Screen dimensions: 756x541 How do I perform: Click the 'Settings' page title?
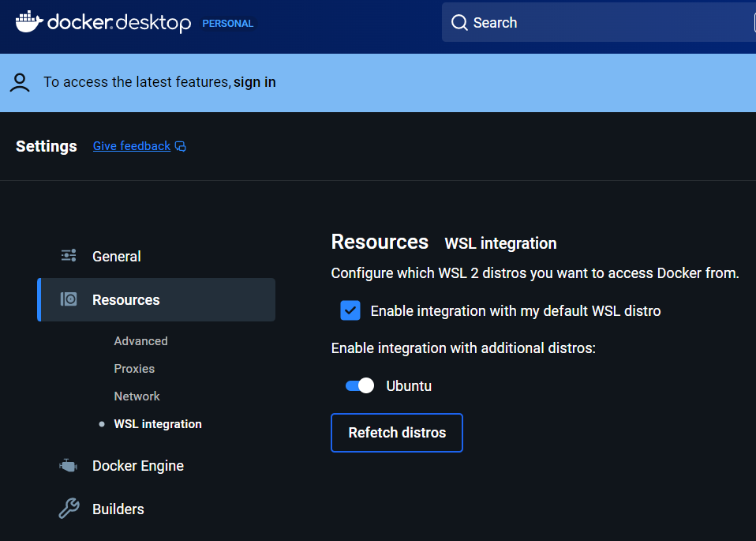click(47, 146)
